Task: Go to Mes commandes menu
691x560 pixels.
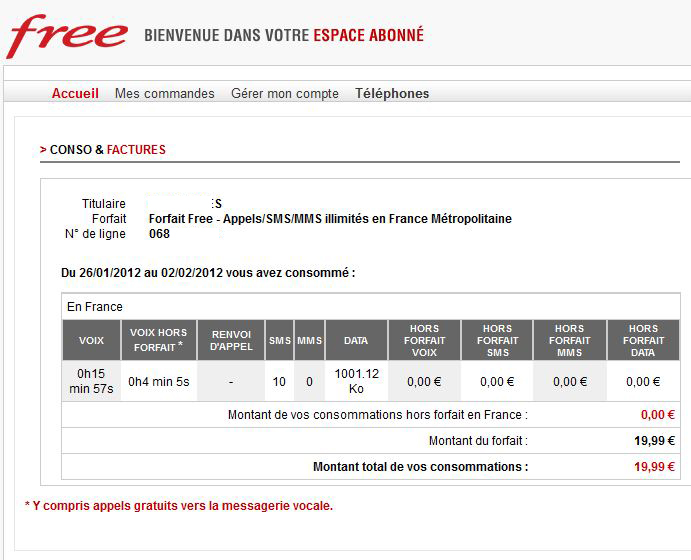Action: pos(165,94)
